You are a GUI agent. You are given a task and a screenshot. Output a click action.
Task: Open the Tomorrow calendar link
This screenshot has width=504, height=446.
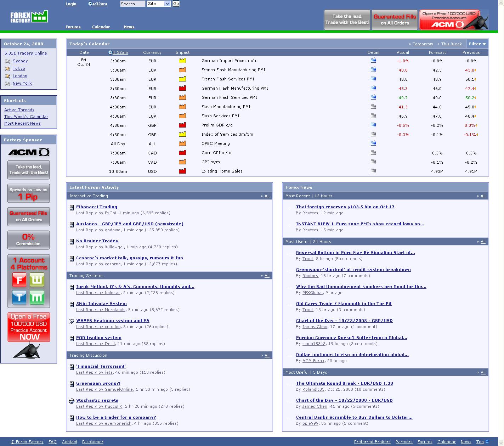click(423, 44)
